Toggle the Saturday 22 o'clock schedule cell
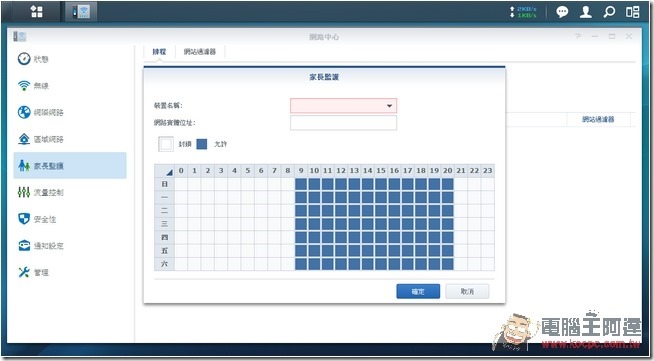The image size is (654, 361). pos(474,264)
